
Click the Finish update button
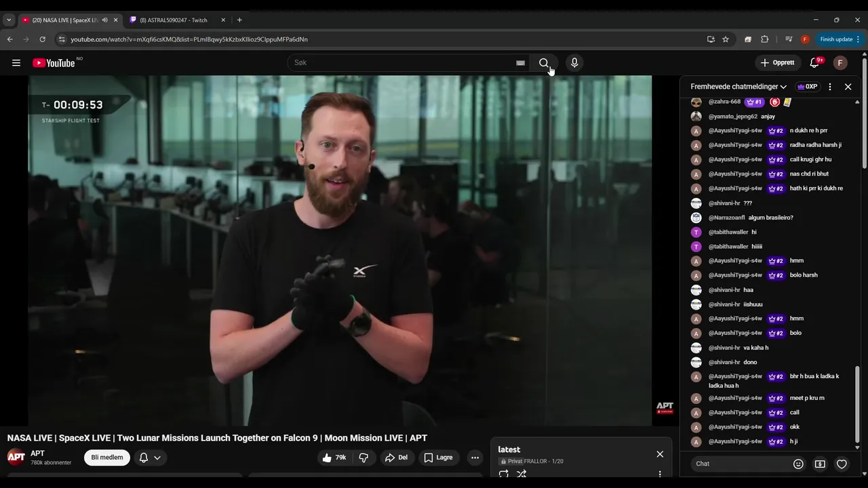click(840, 39)
